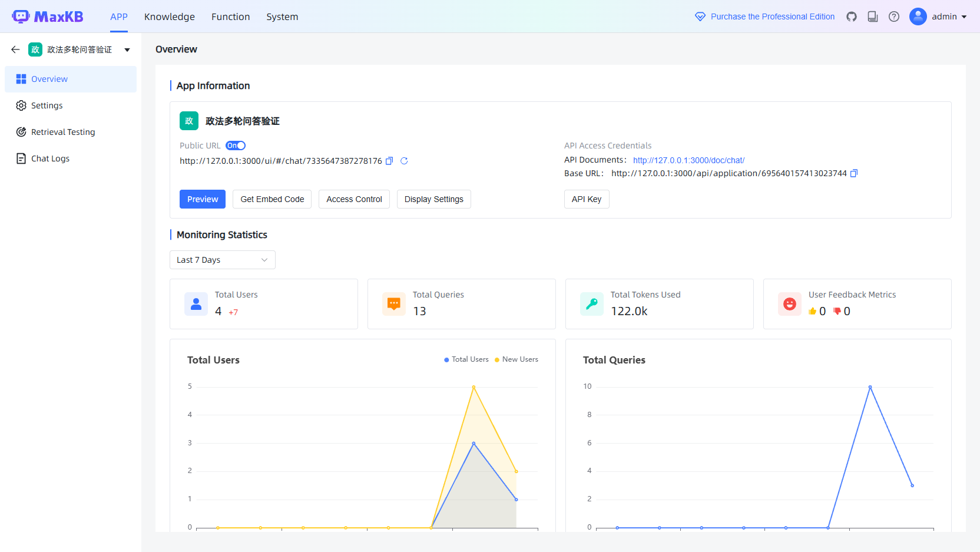Toggle Total Users series in chart legend
Image resolution: width=980 pixels, height=552 pixels.
466,359
